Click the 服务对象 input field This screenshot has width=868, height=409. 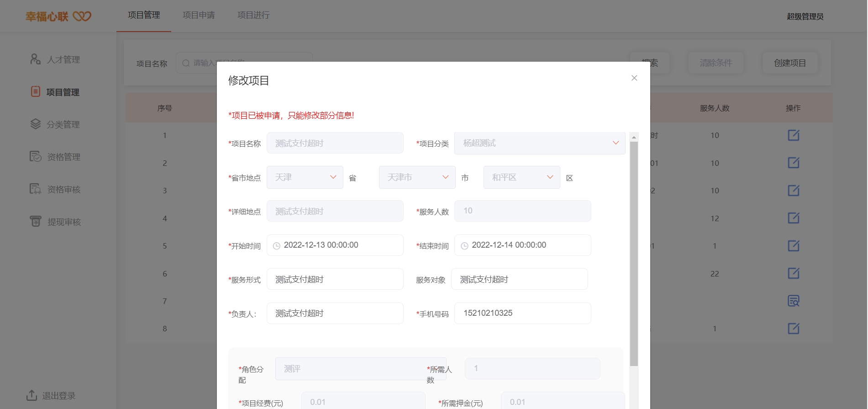point(520,279)
